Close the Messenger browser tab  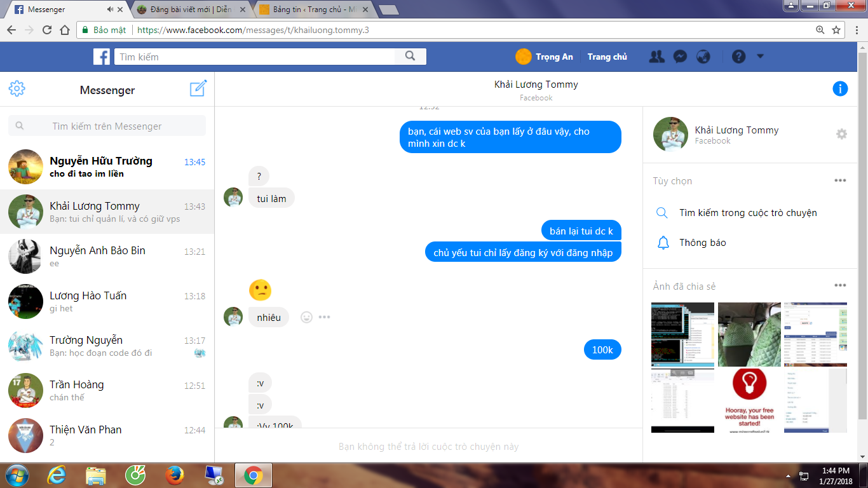[121, 10]
